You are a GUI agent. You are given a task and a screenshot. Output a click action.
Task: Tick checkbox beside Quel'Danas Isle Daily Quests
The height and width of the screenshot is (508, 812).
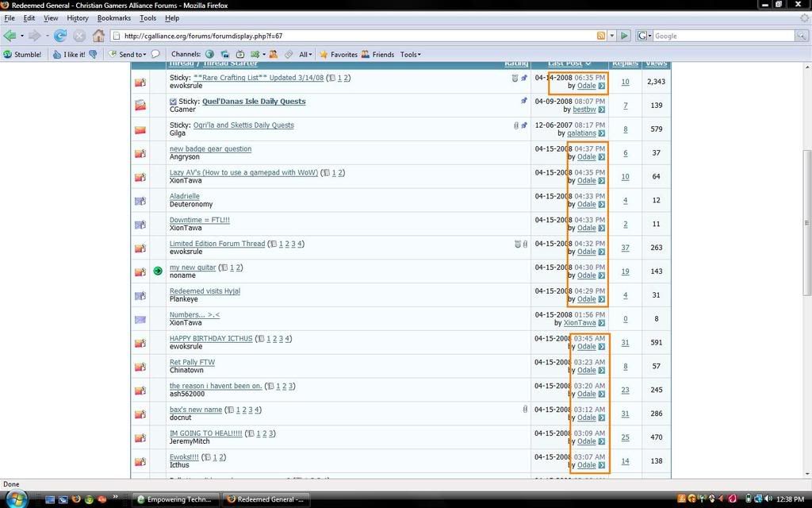[173, 102]
